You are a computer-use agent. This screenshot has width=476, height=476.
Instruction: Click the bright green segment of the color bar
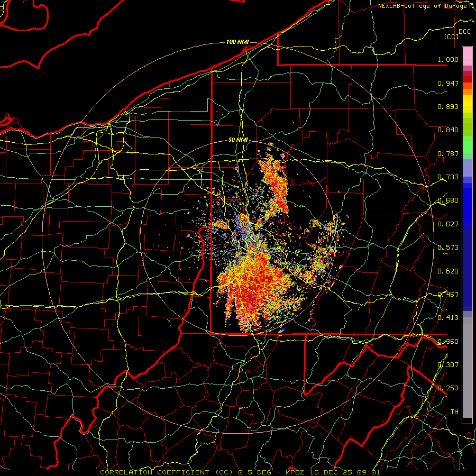point(467,144)
